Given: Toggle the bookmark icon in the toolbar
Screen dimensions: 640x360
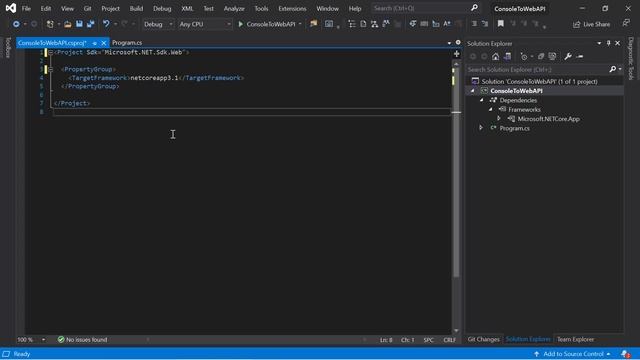Looking at the screenshot, I should (x=500, y=24).
